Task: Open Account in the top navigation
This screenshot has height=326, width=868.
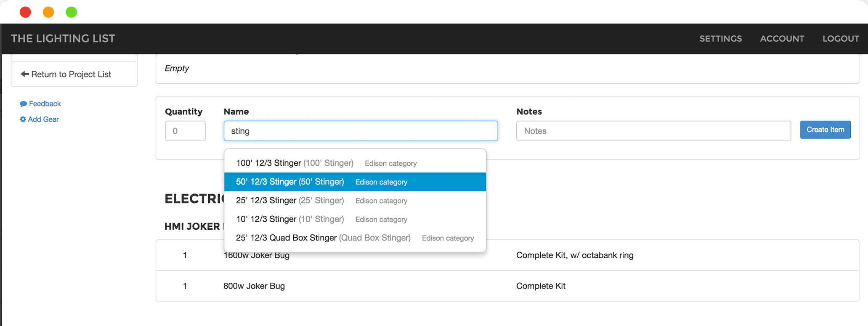Action: pyautogui.click(x=782, y=39)
